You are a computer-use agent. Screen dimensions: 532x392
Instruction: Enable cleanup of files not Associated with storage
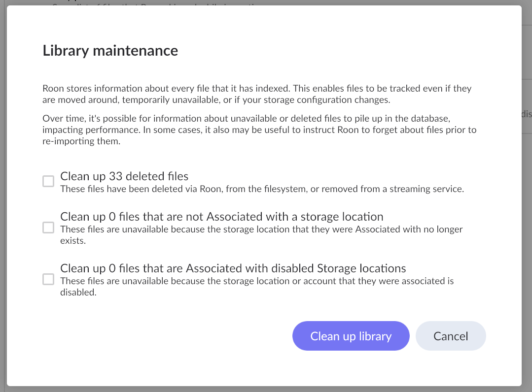(48, 228)
